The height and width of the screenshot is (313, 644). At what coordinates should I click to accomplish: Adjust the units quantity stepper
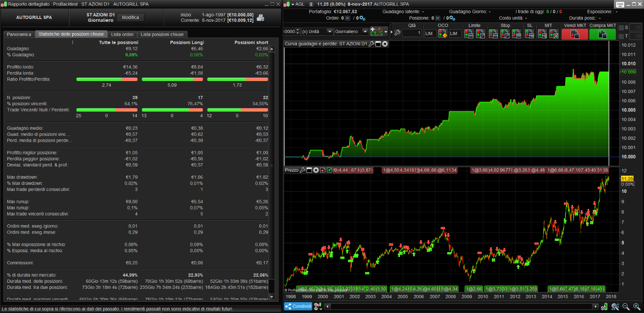(x=298, y=31)
